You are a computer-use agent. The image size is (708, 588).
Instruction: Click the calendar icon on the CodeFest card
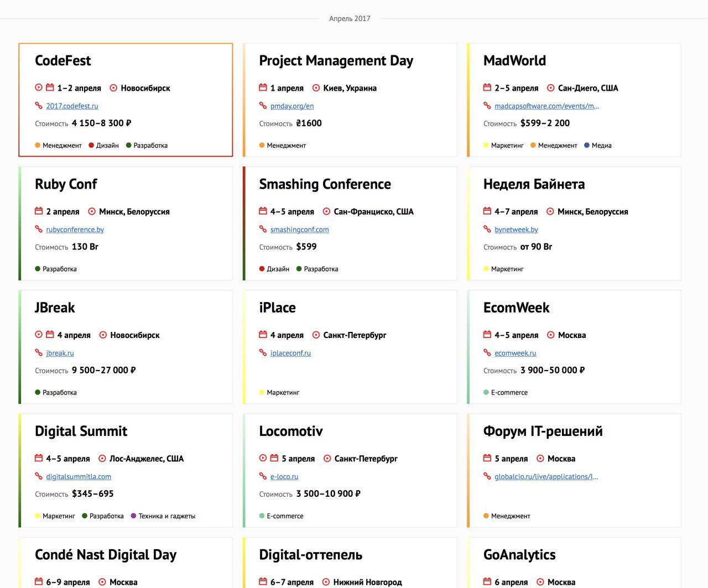click(x=50, y=87)
